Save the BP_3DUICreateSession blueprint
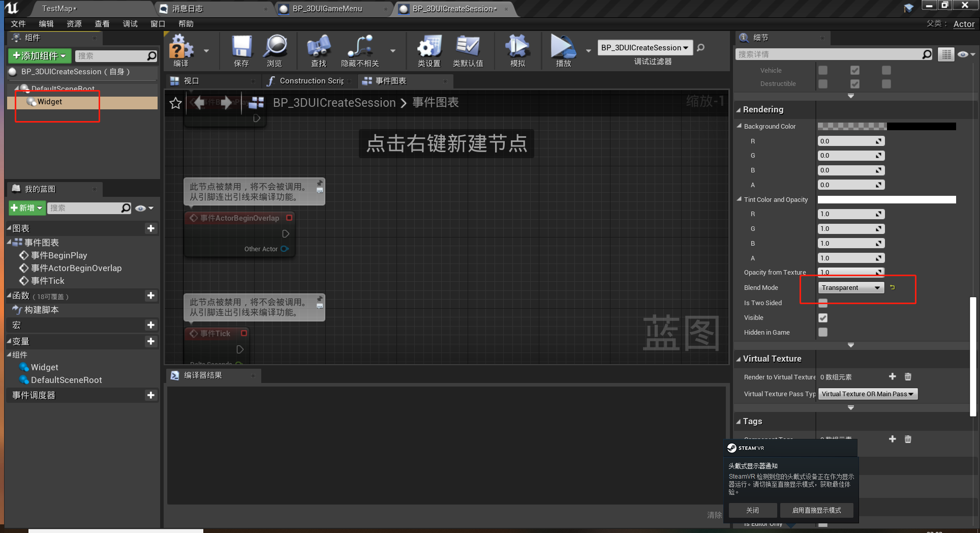The image size is (980, 533). pyautogui.click(x=241, y=49)
